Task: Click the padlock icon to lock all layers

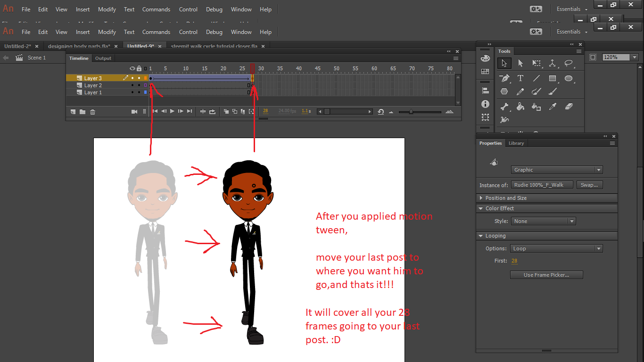Action: pos(139,68)
